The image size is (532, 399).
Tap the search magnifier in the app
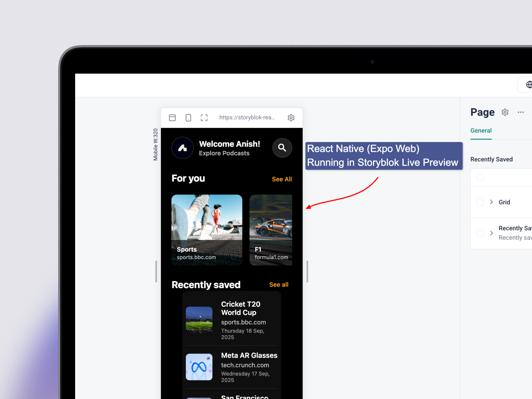282,148
